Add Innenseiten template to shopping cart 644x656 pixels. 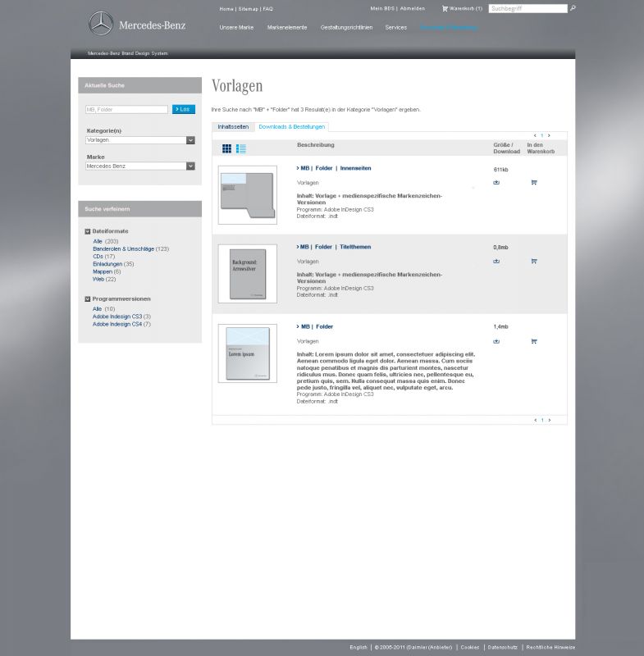tap(534, 182)
